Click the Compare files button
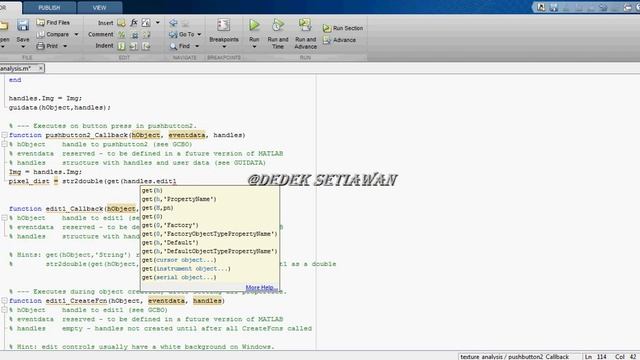The image size is (640, 360). (x=53, y=34)
